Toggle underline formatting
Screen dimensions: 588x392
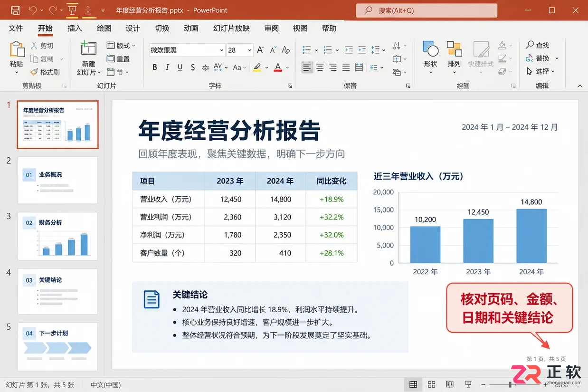click(x=180, y=67)
